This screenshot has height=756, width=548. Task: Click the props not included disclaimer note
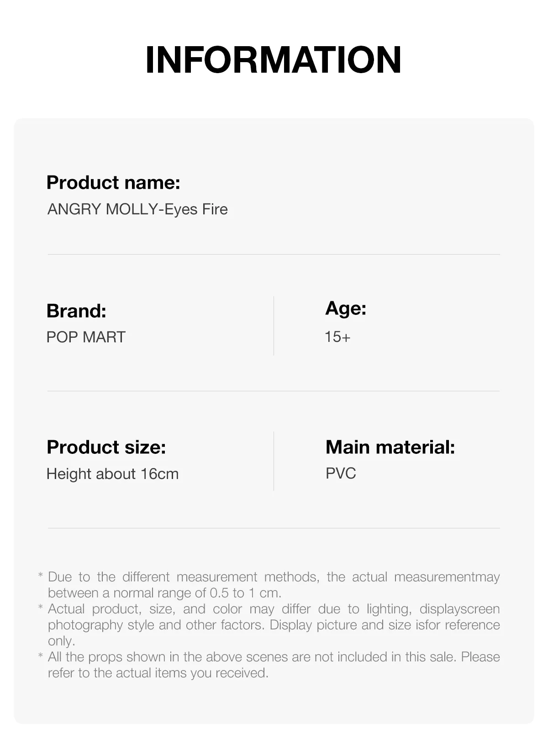pos(274,665)
